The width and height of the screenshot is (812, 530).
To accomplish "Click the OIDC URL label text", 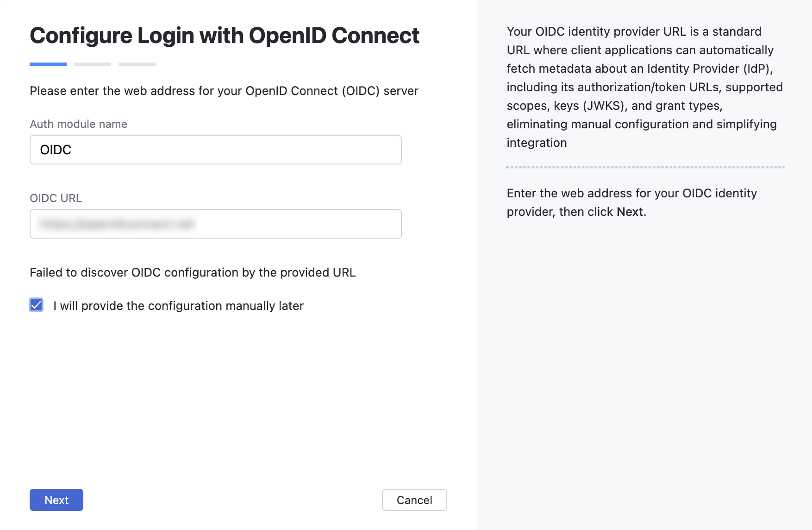I will tap(56, 198).
